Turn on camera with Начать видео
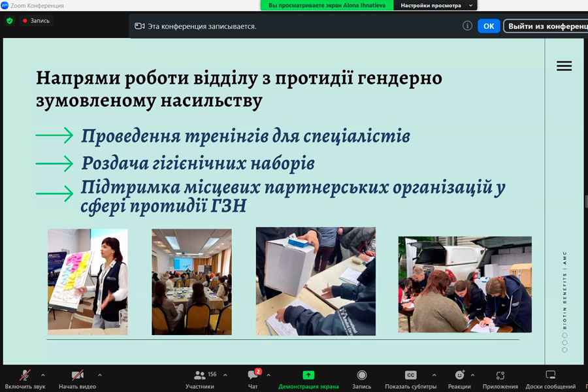The width and height of the screenshot is (588, 392). click(77, 375)
